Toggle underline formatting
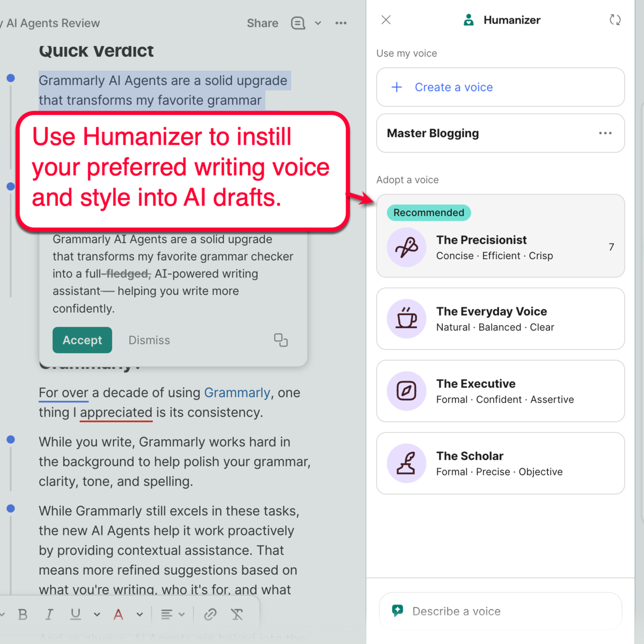The image size is (644, 644). pyautogui.click(x=76, y=614)
